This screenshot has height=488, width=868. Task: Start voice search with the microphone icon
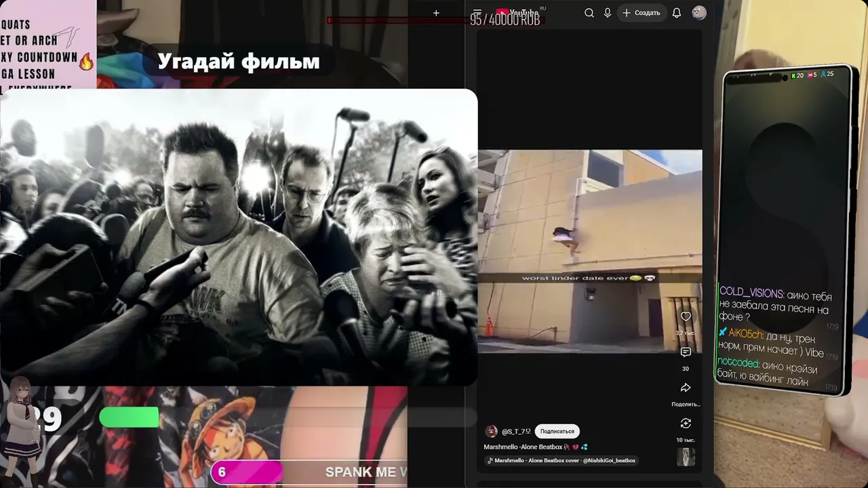[x=608, y=13]
